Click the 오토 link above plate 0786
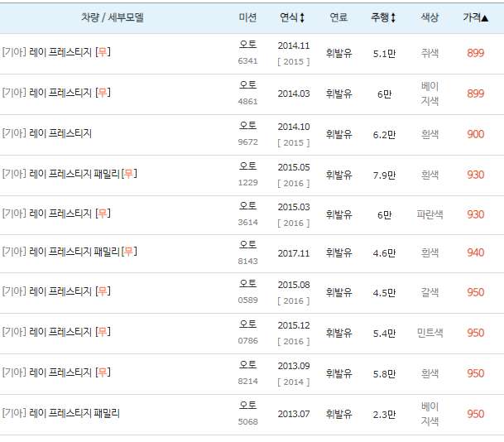The width and height of the screenshot is (504, 442). click(x=247, y=324)
